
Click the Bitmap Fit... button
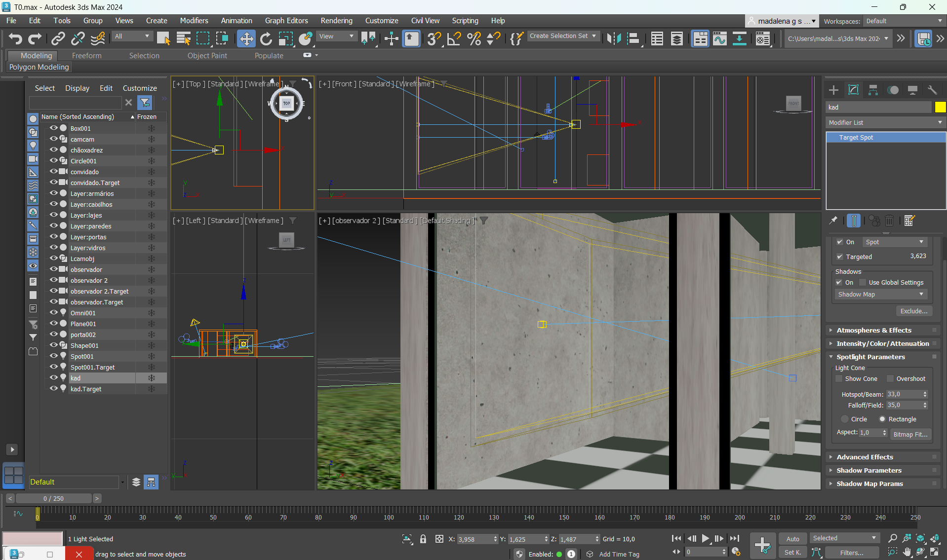point(910,435)
